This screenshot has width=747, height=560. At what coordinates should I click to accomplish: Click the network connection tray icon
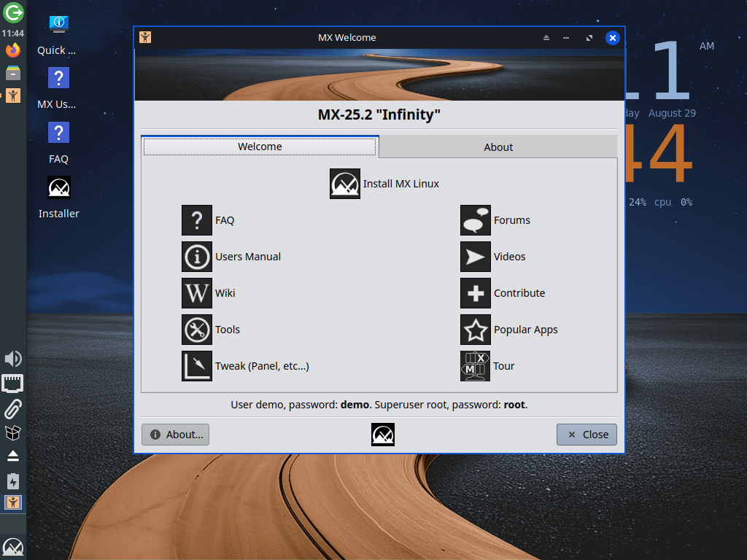[12, 384]
